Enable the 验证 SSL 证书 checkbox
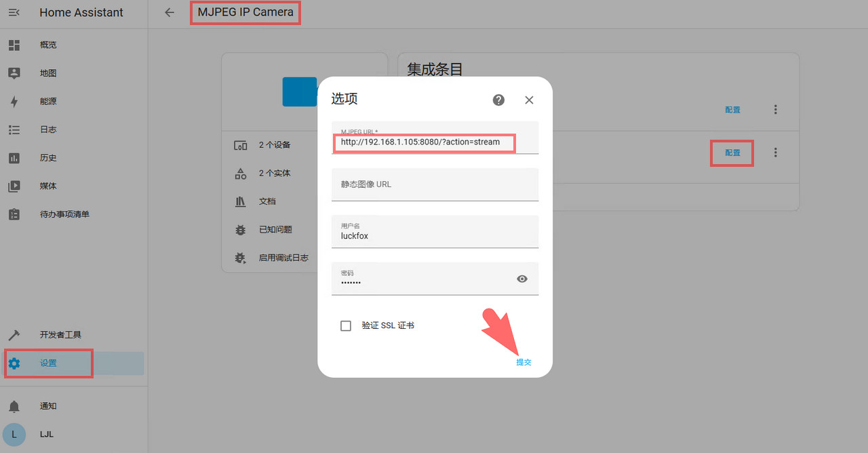The image size is (868, 453). pyautogui.click(x=346, y=326)
